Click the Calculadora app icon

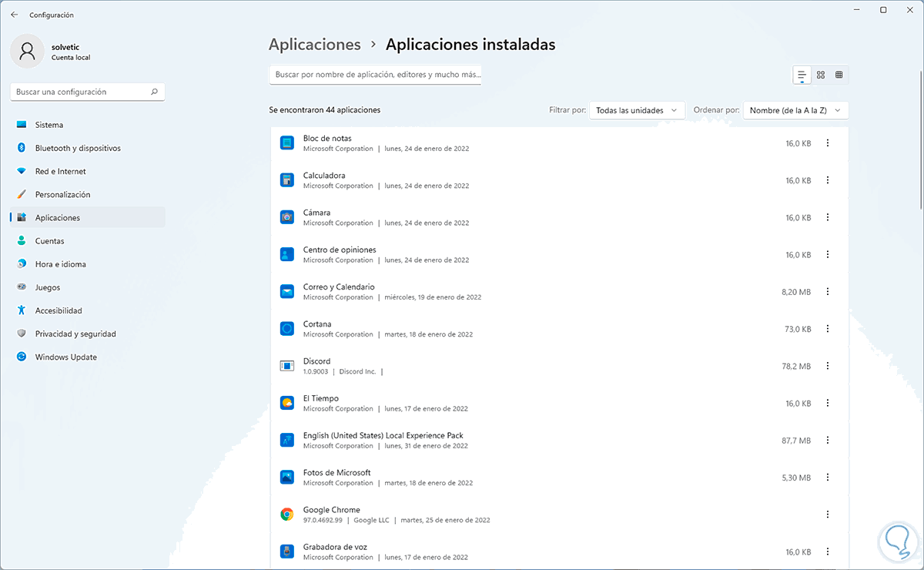[x=287, y=180]
